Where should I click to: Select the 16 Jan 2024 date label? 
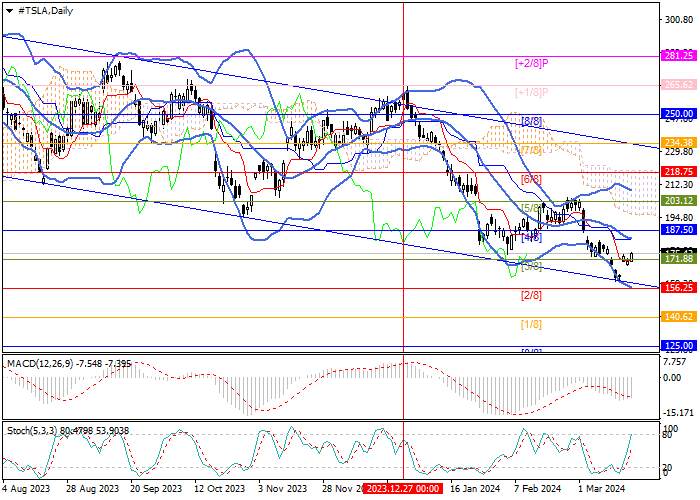(x=475, y=488)
